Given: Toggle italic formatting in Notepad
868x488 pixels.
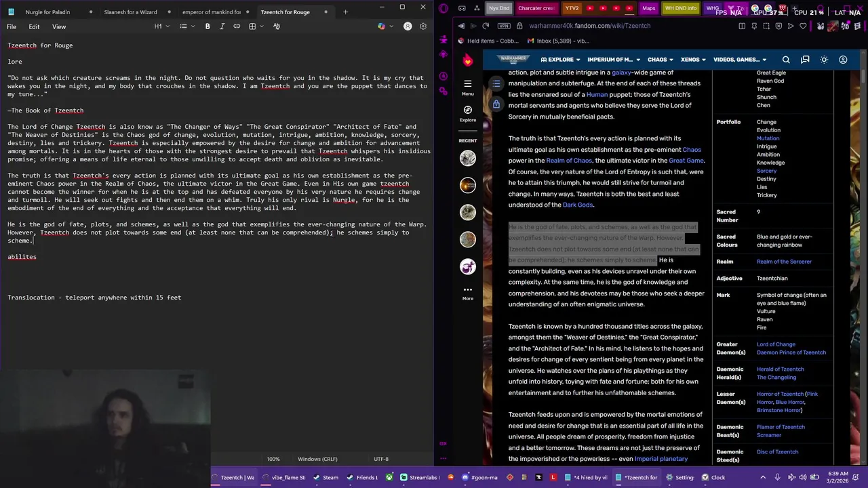Looking at the screenshot, I should click(222, 26).
